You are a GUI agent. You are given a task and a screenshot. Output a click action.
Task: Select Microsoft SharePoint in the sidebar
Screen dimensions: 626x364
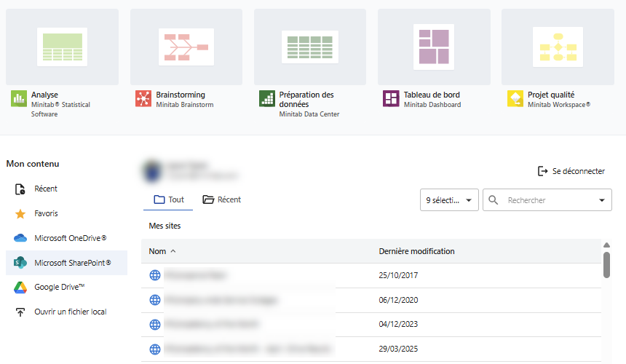(x=67, y=263)
